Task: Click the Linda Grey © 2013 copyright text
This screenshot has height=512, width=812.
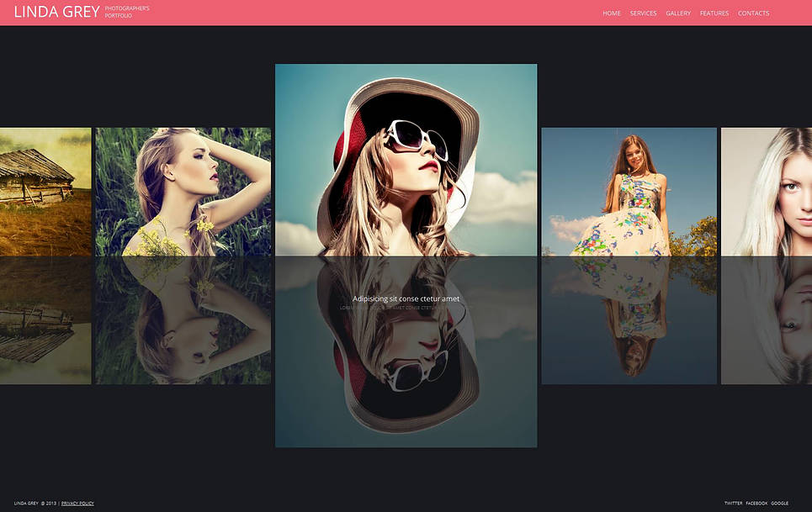Action: 34,504
